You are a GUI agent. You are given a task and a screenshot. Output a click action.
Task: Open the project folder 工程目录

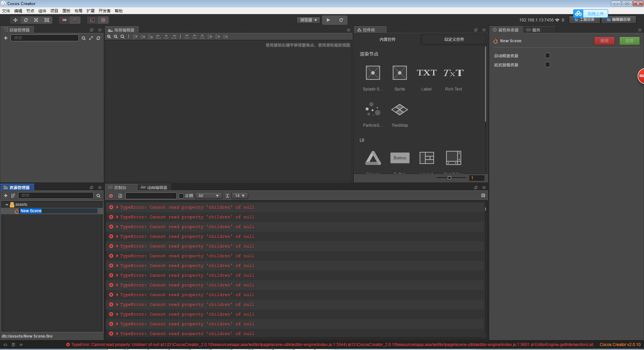pos(584,20)
